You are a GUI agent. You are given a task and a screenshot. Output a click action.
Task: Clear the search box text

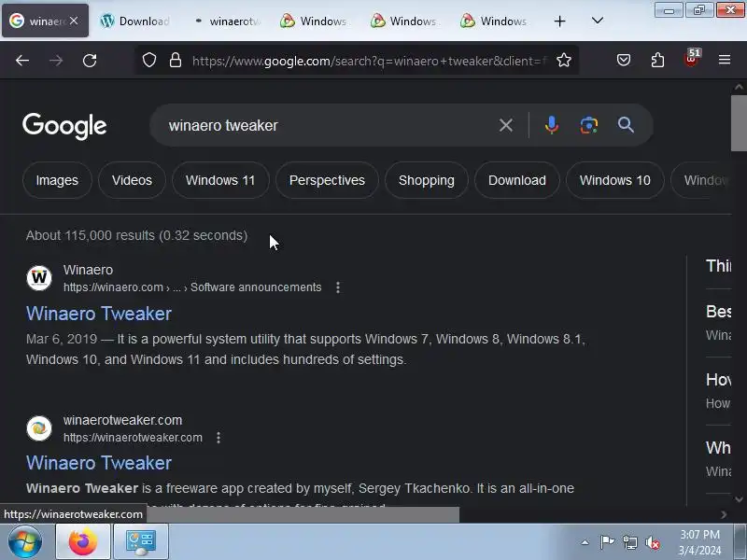[506, 125]
